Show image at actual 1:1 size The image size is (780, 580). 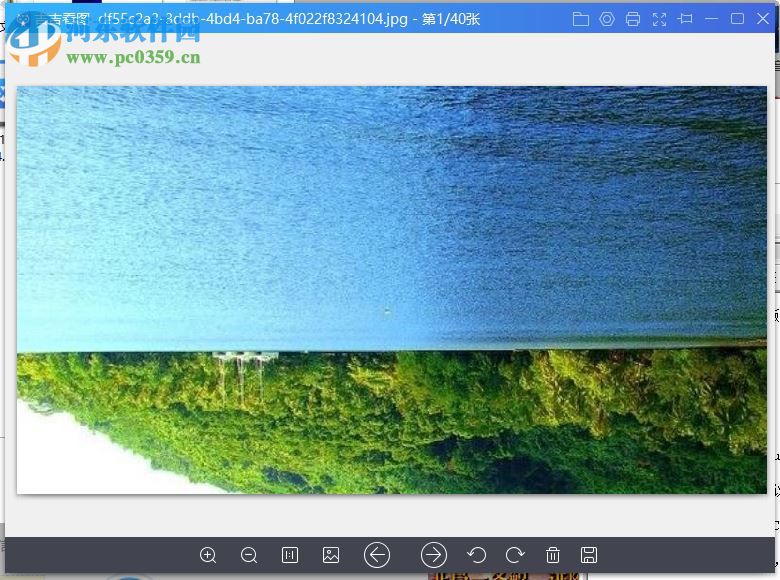coord(290,555)
